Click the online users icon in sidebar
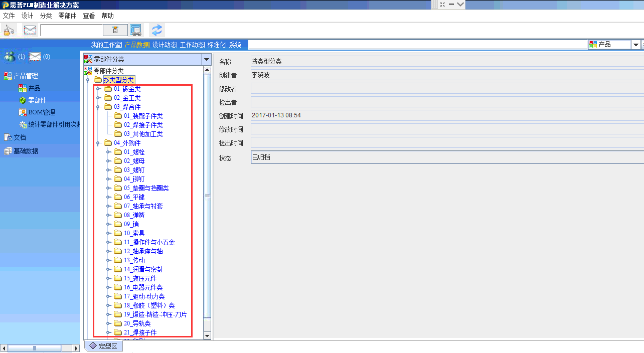Viewport: 644px width, 353px height. 10,57
